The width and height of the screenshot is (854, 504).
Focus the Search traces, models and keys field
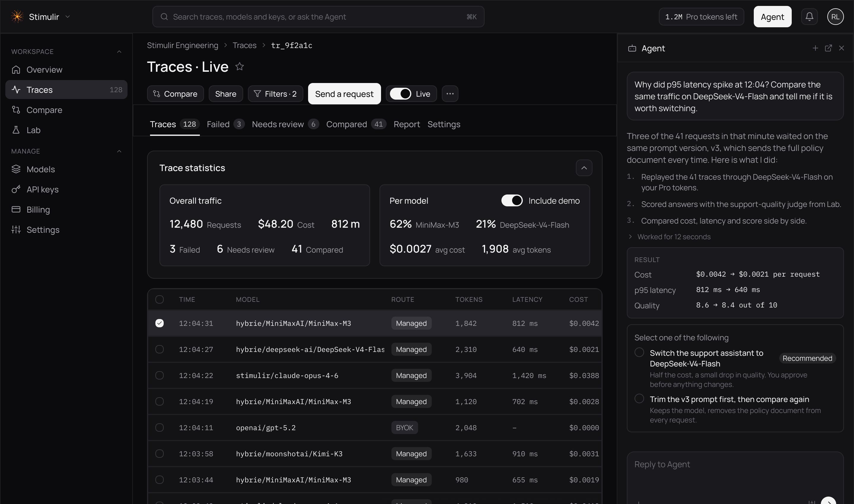(318, 17)
